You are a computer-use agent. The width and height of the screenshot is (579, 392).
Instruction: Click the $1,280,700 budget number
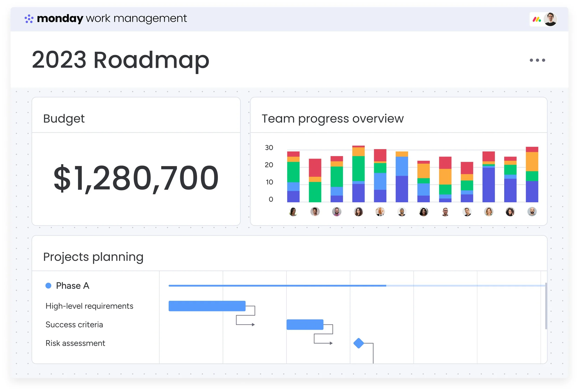(136, 178)
